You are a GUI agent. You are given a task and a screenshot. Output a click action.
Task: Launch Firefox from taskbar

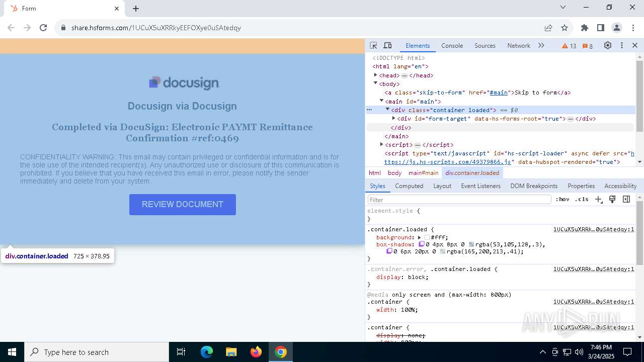[x=256, y=352]
